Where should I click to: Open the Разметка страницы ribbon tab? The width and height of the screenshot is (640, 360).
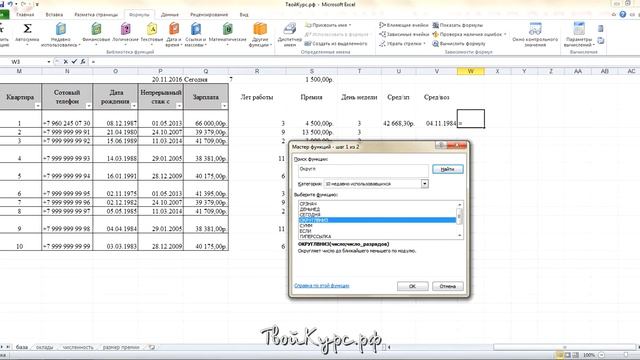click(96, 15)
